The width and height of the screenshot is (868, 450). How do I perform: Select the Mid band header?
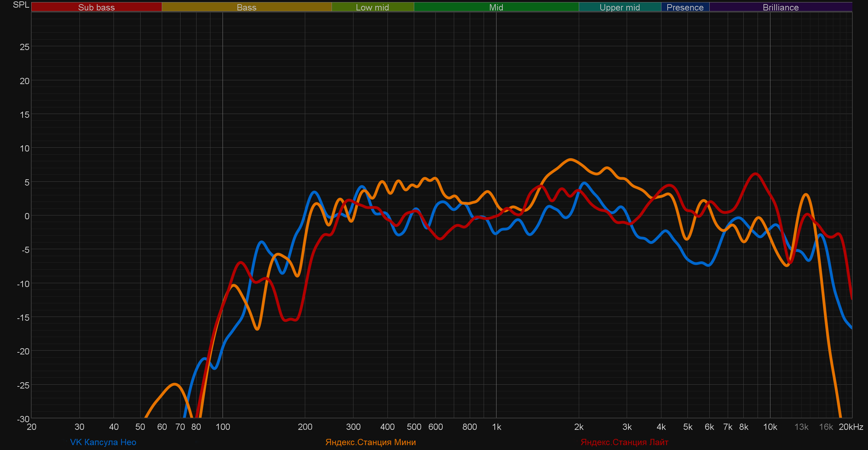[496, 7]
